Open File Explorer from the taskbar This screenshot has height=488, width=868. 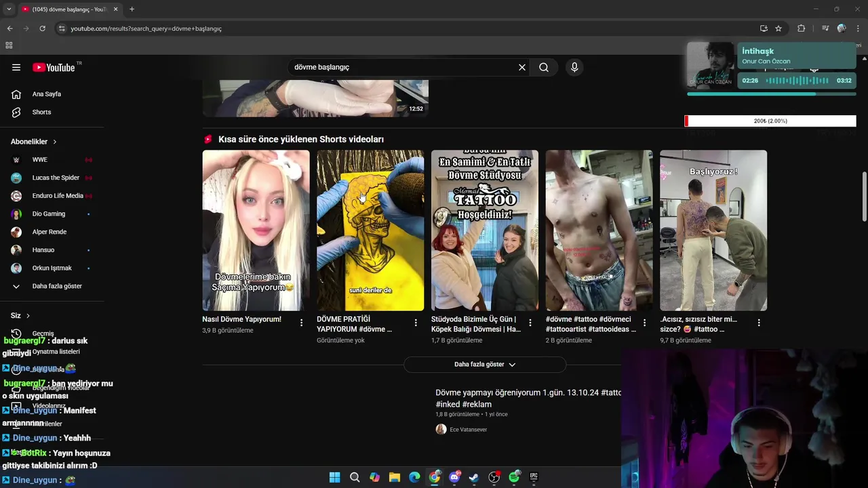pos(394,477)
